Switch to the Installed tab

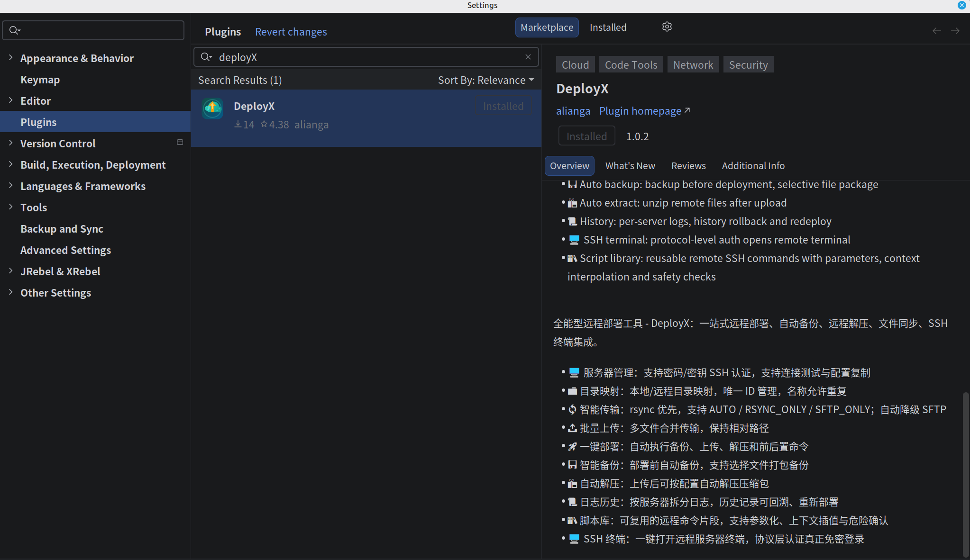pyautogui.click(x=608, y=27)
